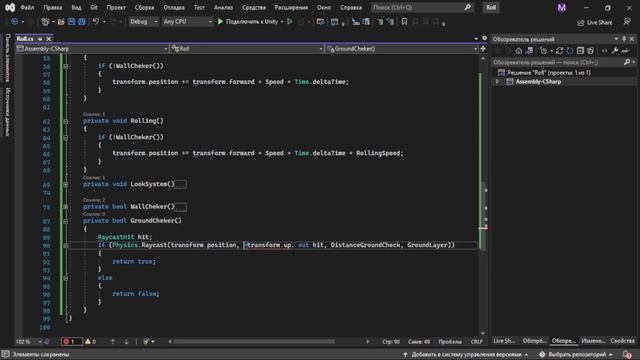
Task: Click Добавить в систему управления версиями
Action: click(x=466, y=354)
